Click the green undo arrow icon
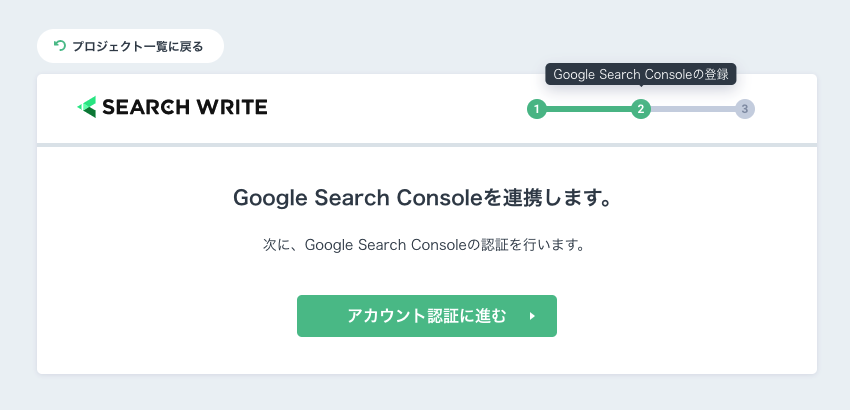Image resolution: width=850 pixels, height=410 pixels. click(x=60, y=46)
